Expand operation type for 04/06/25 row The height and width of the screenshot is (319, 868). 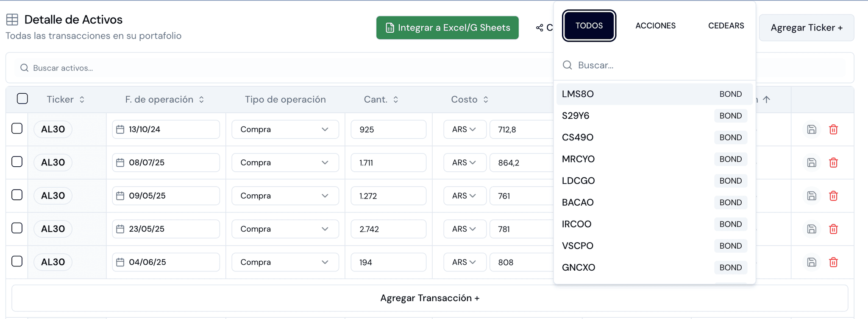point(285,262)
